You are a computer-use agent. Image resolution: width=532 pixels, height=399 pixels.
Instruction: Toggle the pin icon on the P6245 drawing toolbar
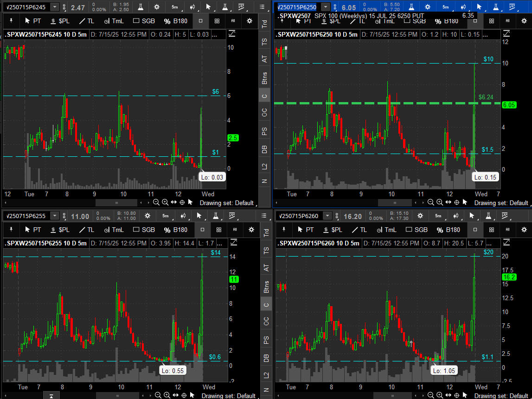click(x=11, y=21)
